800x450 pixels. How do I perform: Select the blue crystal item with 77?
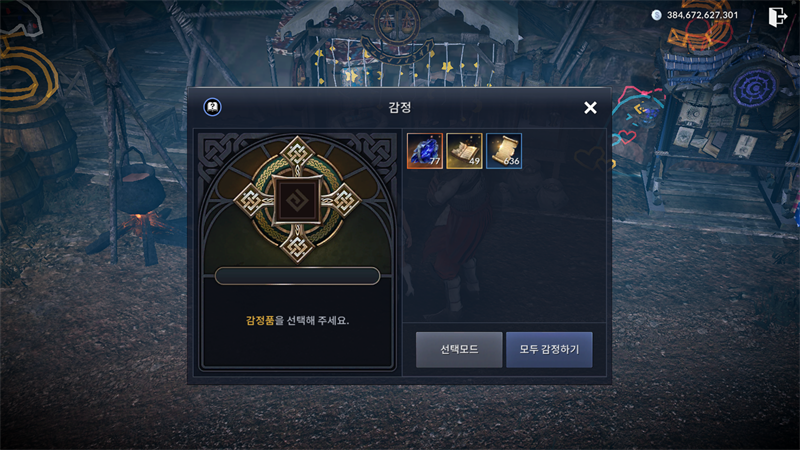point(424,151)
